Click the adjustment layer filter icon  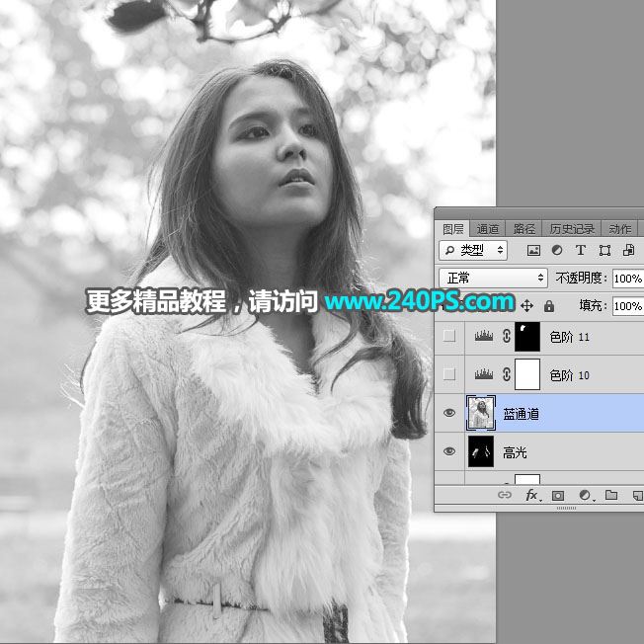click(557, 251)
